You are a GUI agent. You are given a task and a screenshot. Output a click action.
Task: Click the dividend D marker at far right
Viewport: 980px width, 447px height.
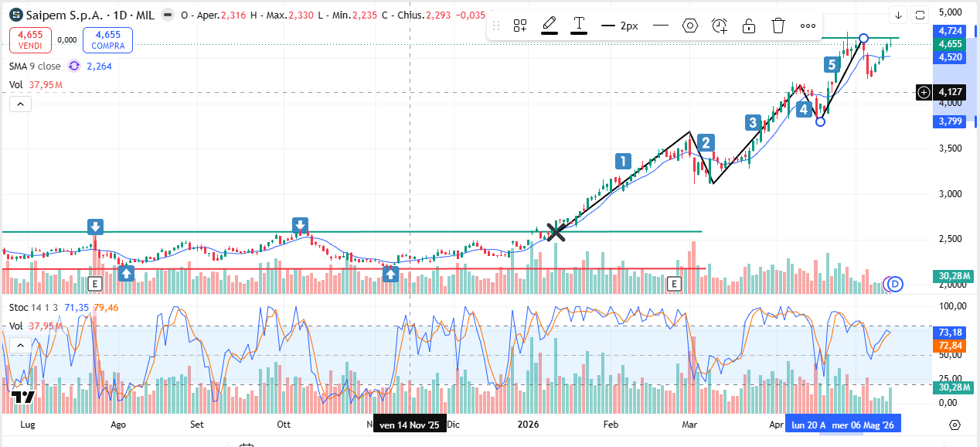pos(895,284)
